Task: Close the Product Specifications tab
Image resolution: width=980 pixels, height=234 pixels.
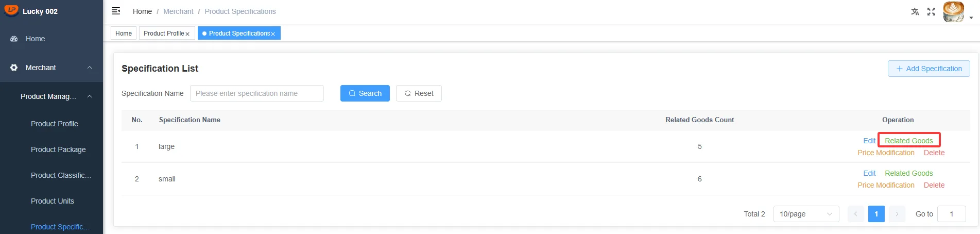Action: point(273,34)
